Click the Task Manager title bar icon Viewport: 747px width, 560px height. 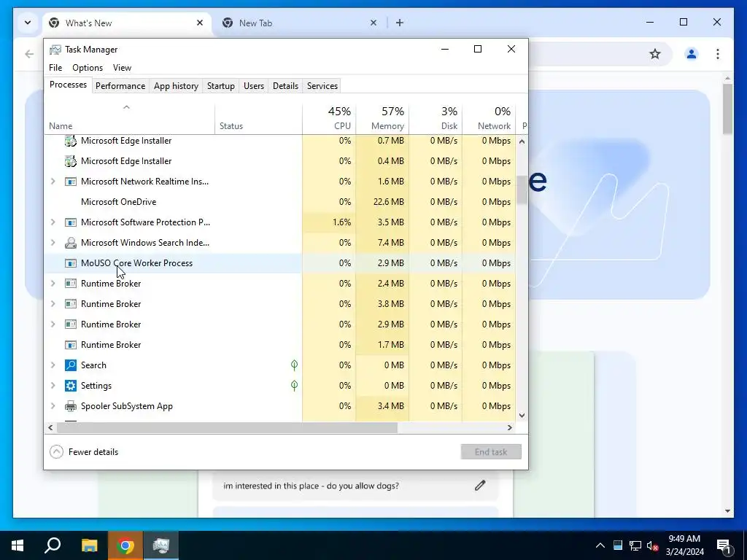55,50
